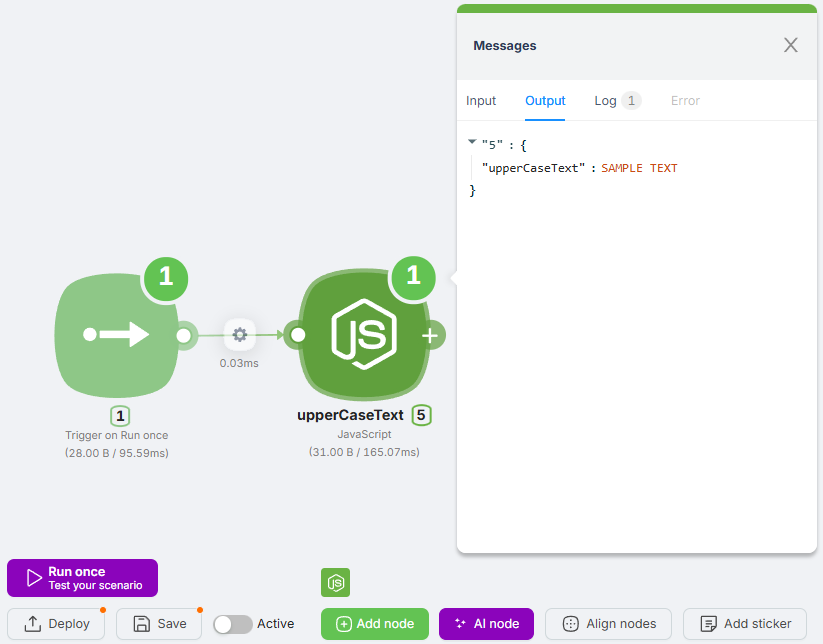The height and width of the screenshot is (644, 823).
Task: Select the Run once trigger node
Action: pyautogui.click(x=118, y=335)
